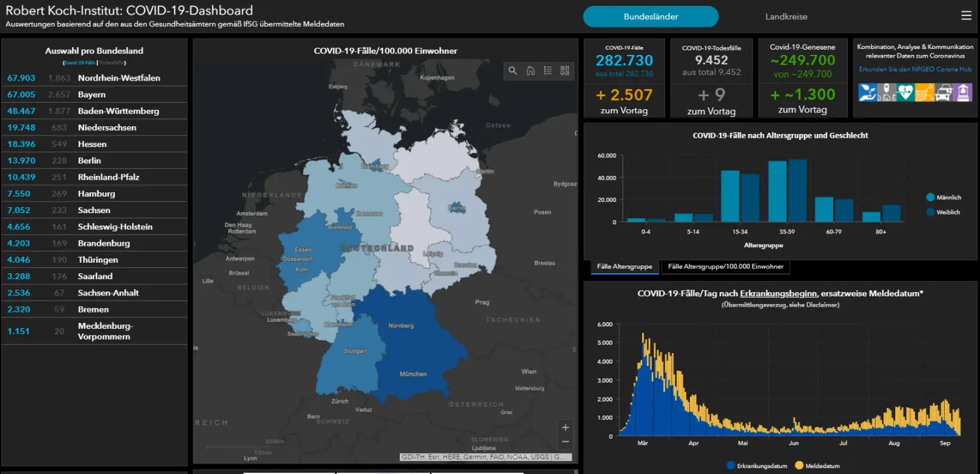Click the Todesfälle sort link in state list
This screenshot has width=980, height=474.
point(112,63)
